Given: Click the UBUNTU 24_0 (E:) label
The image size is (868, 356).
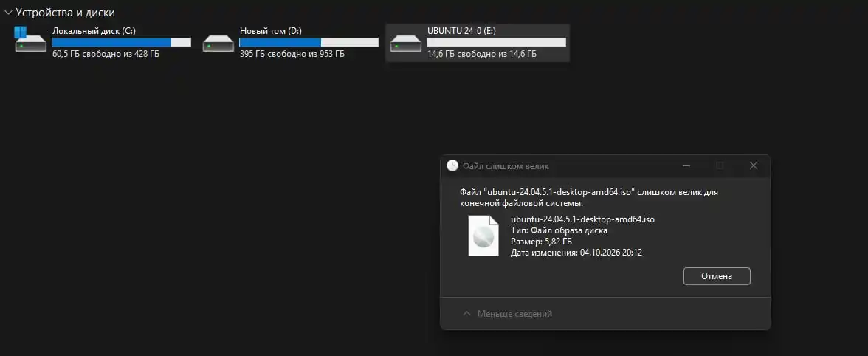Looking at the screenshot, I should click(462, 31).
